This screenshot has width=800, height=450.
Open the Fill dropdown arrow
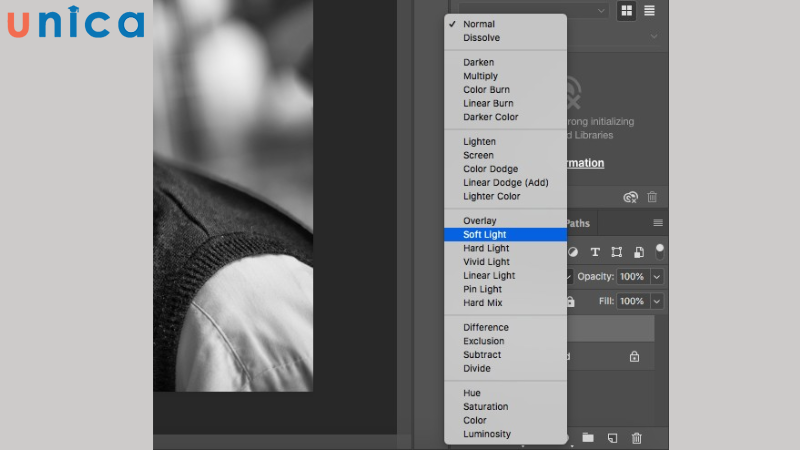657,301
